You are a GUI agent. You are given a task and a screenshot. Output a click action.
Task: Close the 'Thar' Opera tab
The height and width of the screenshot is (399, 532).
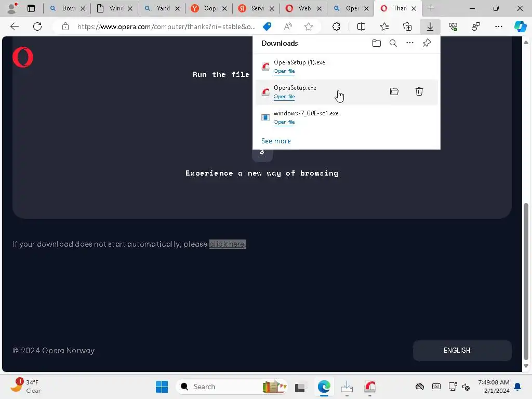414,9
